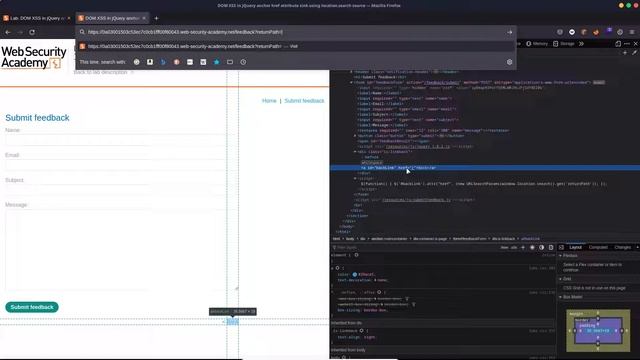Select the highlighted a id=backLink node

485,168
